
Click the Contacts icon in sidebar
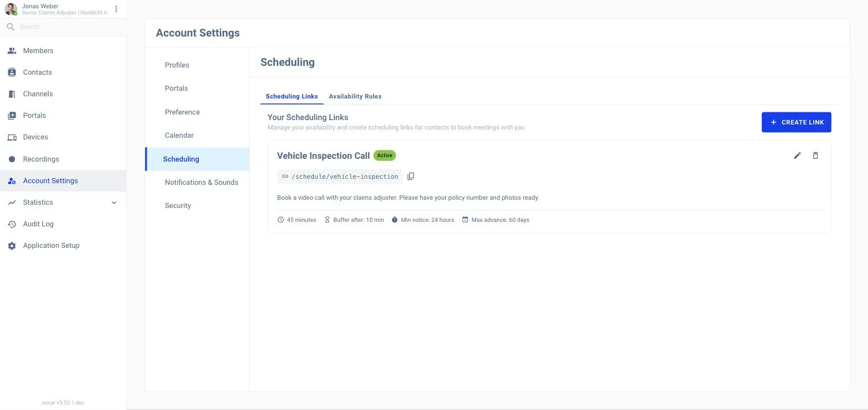tap(12, 72)
